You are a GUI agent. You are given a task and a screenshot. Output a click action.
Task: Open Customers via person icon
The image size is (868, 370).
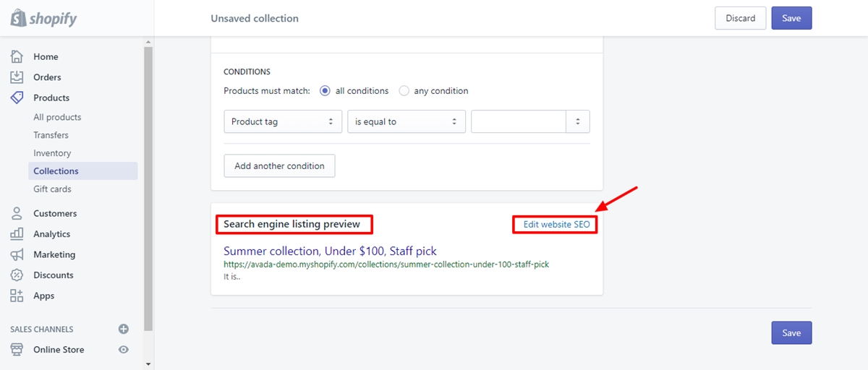pos(17,213)
